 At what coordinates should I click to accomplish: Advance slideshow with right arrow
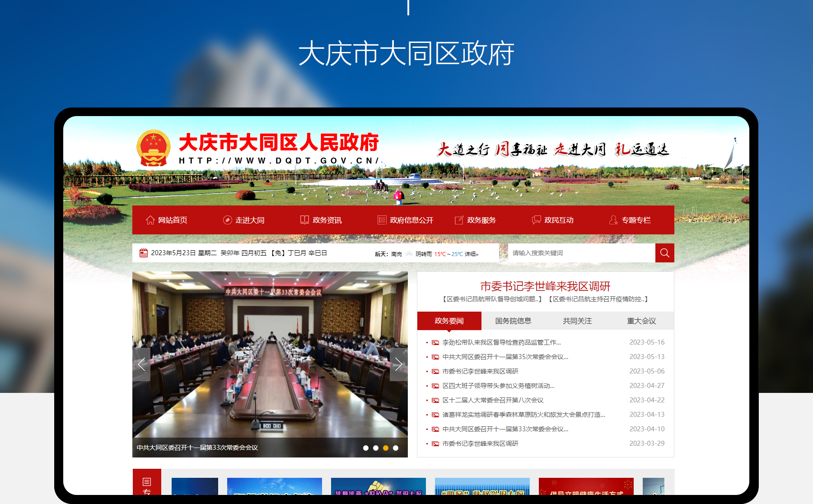tap(398, 364)
